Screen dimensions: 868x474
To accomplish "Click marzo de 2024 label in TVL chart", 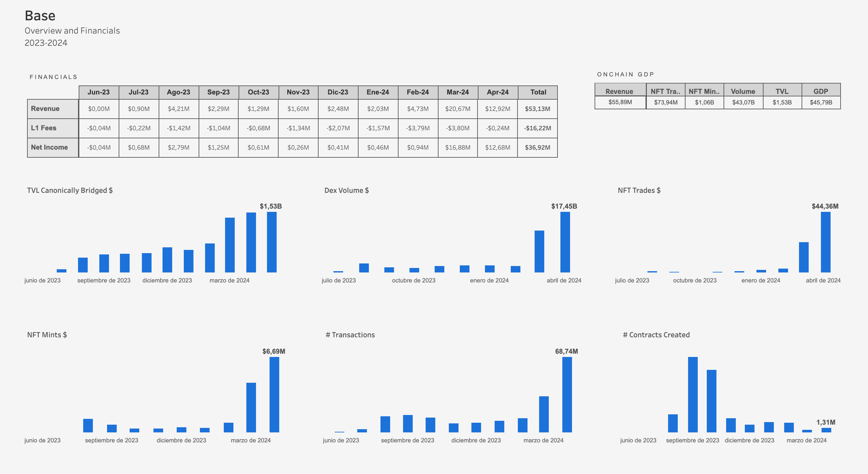I will 230,280.
